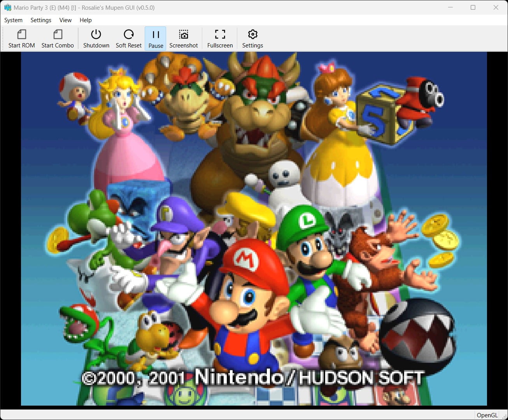
Task: Click the Mupen GUI icon in the title bar
Action: (7, 7)
